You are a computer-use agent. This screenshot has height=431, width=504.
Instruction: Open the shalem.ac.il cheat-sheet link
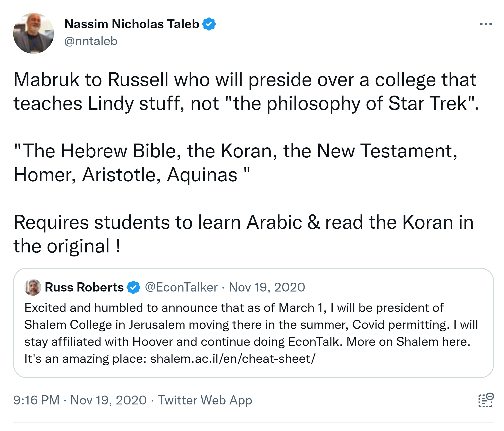(x=233, y=359)
